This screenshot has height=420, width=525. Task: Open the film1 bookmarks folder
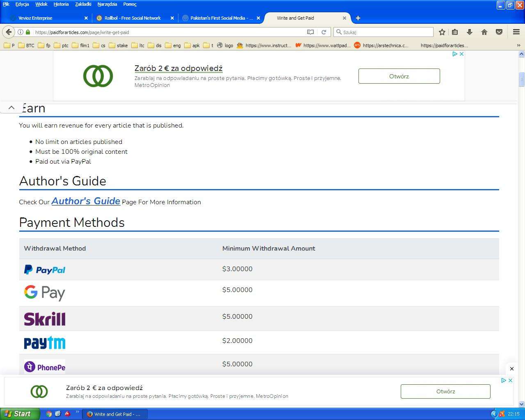(80, 46)
